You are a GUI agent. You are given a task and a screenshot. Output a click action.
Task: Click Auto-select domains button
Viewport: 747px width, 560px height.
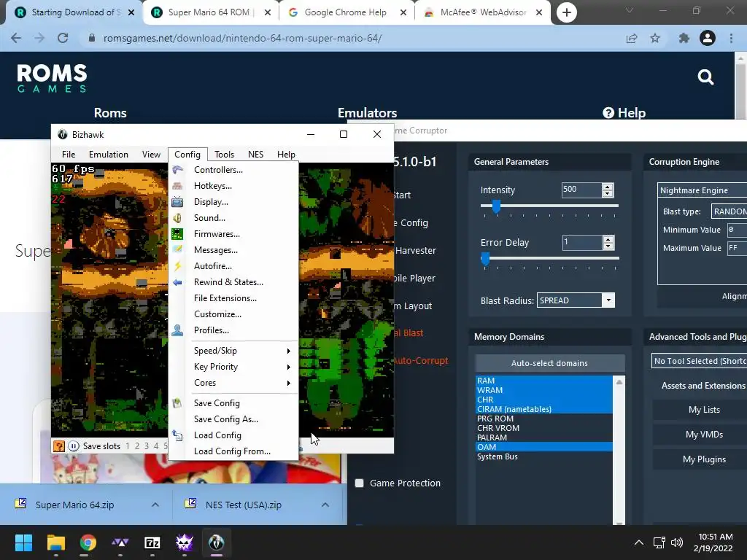click(550, 363)
